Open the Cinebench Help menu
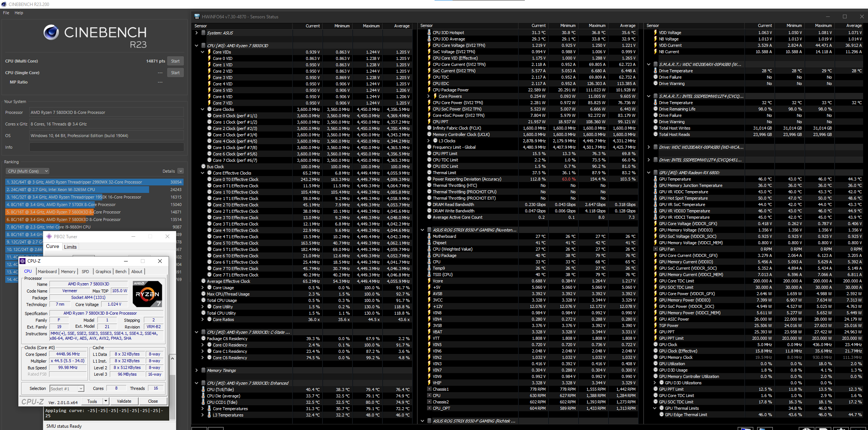The width and height of the screenshot is (868, 430). coord(19,13)
